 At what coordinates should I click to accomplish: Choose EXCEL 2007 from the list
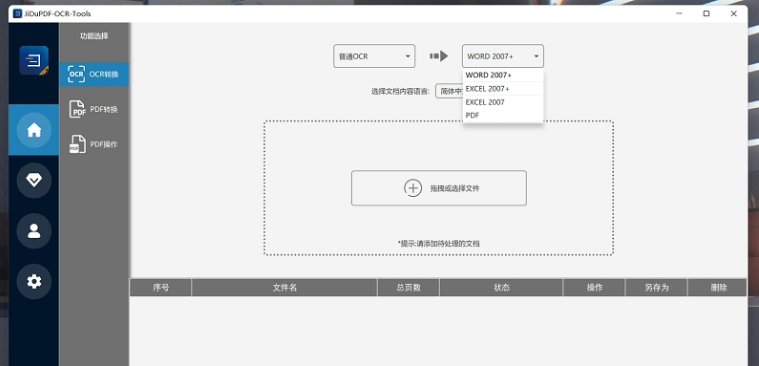(503, 102)
